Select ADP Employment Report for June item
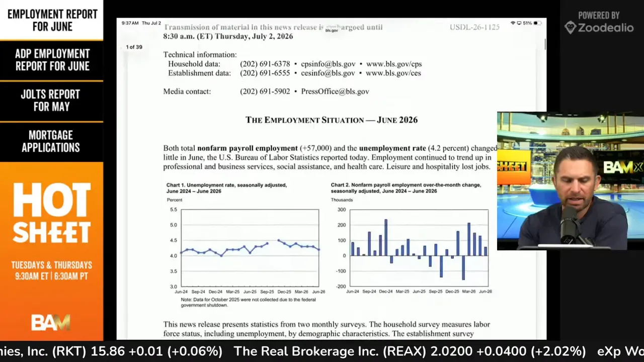 [x=52, y=60]
